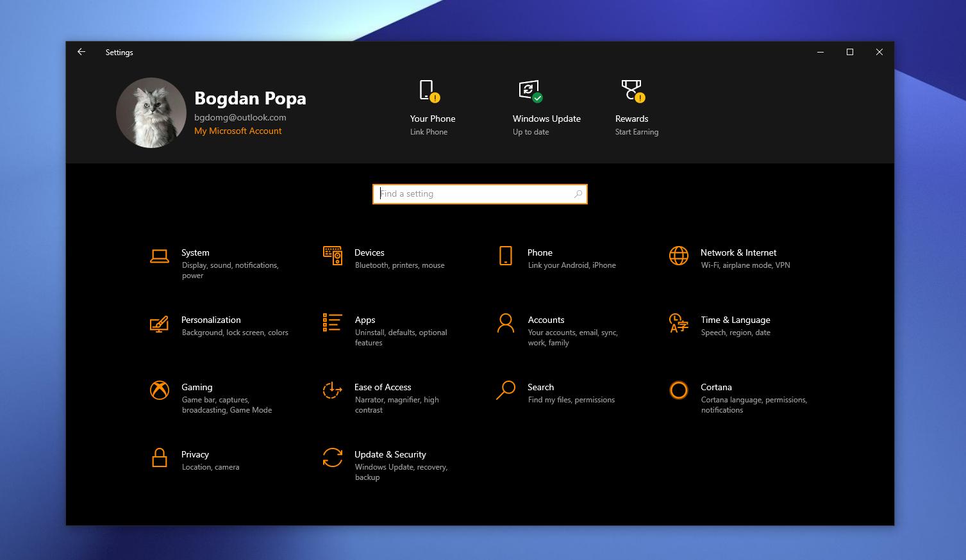Image resolution: width=966 pixels, height=560 pixels.
Task: Click the Windows Update header icon
Action: click(x=531, y=91)
